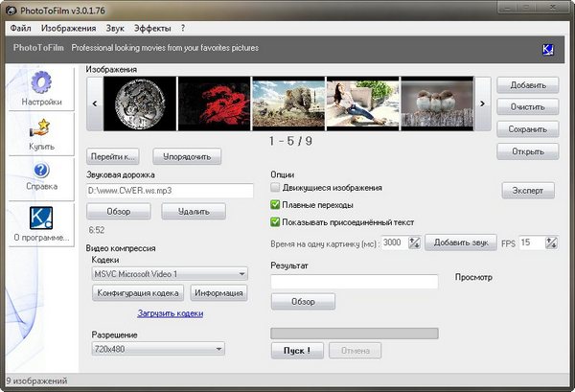Click the render progress bar
This screenshot has width=575, height=392.
pyautogui.click(x=355, y=333)
